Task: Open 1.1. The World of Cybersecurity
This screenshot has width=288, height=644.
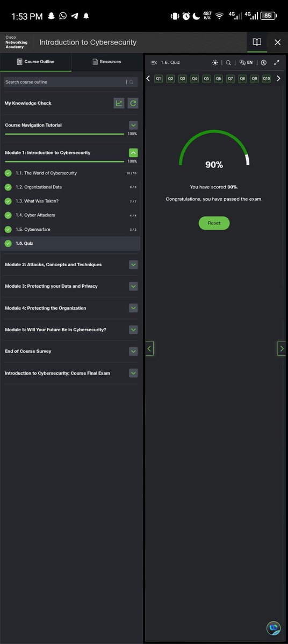Action: point(70,173)
